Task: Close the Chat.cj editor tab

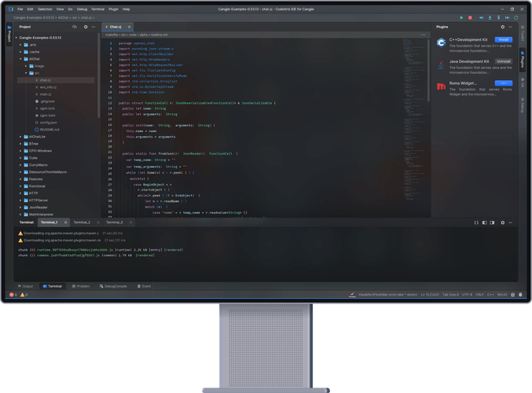Action: (x=130, y=27)
